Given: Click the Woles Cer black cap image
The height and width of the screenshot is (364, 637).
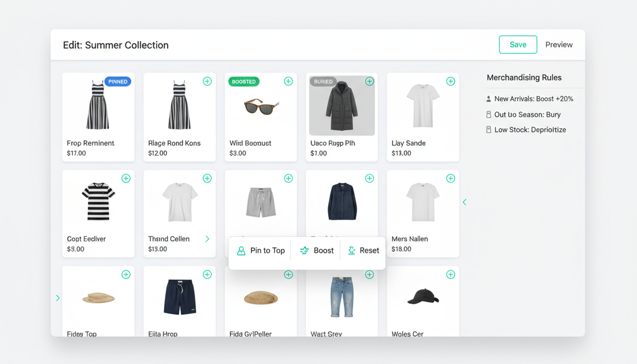Looking at the screenshot, I should pyautogui.click(x=423, y=296).
